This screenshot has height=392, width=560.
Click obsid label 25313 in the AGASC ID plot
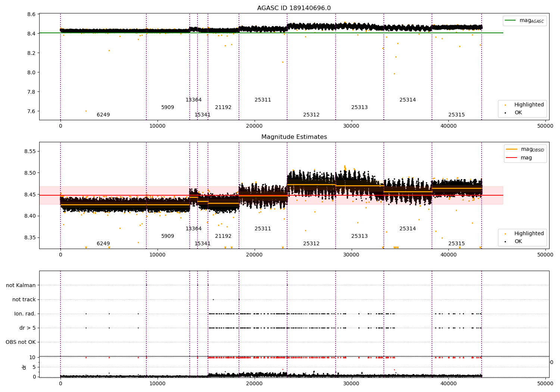tap(360, 107)
